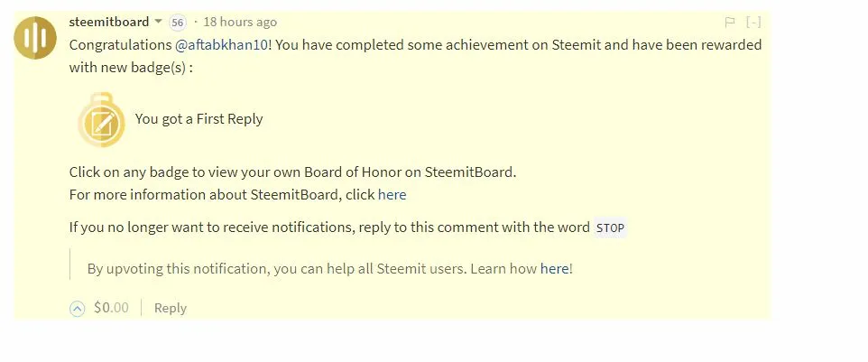Upvote the steemitboard notification comment
The width and height of the screenshot is (868, 362).
click(x=77, y=309)
